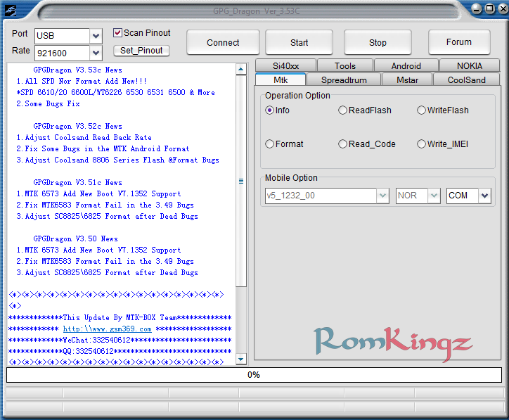Open the gsm369.com link in log
Image resolution: width=509 pixels, height=420 pixels.
[x=107, y=329]
